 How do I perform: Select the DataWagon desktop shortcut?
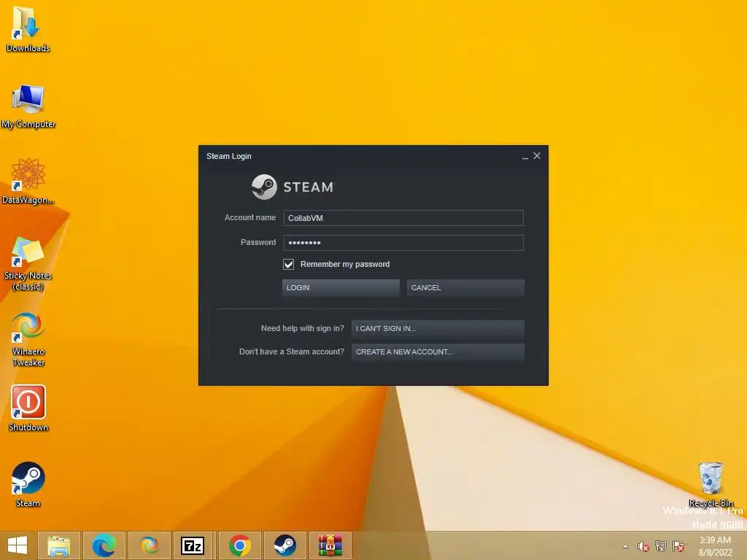tap(28, 181)
